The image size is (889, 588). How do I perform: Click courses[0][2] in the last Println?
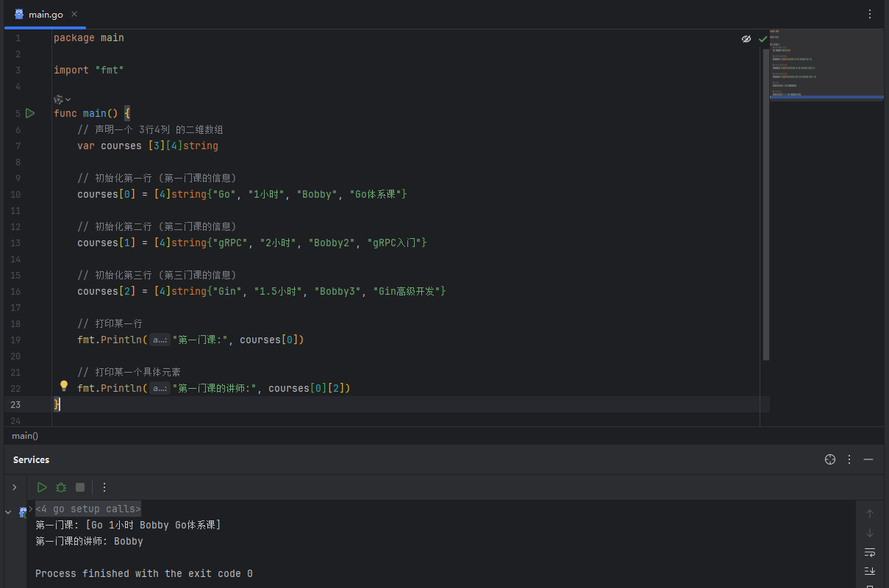click(307, 388)
